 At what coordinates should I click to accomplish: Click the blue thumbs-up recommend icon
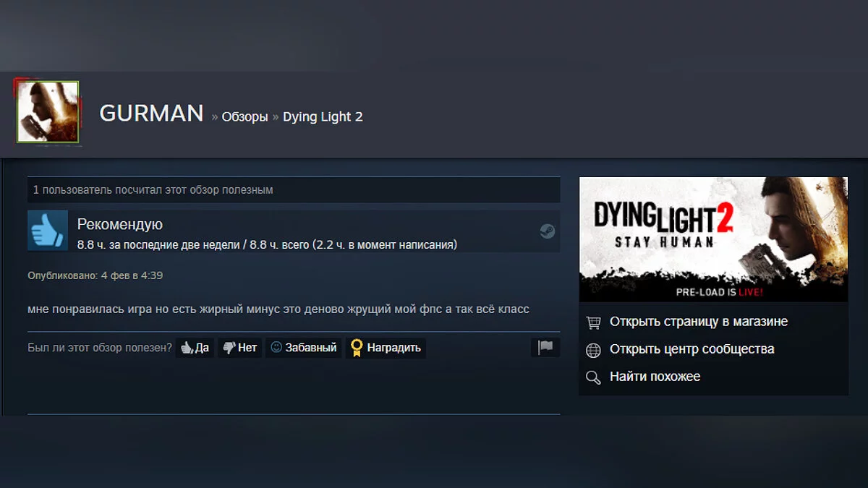48,231
